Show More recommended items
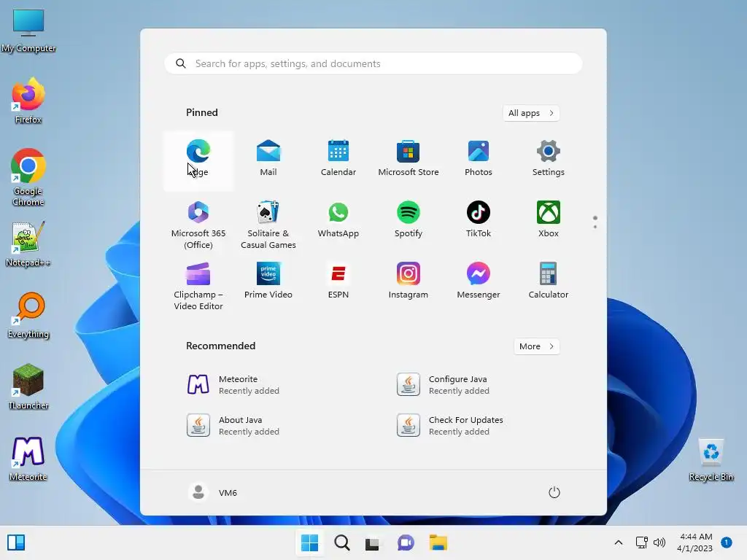747x560 pixels. click(536, 346)
